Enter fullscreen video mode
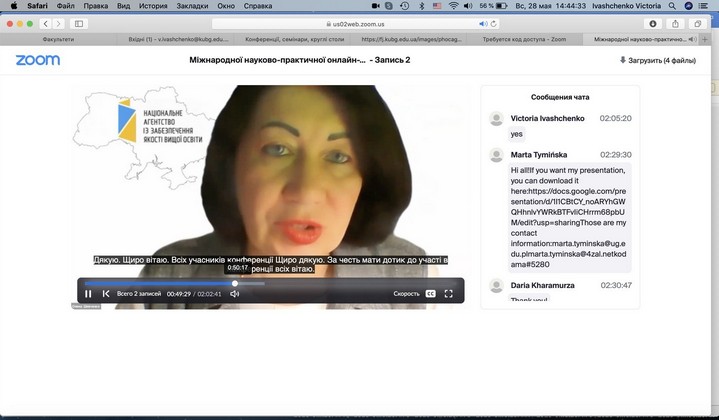 (x=449, y=294)
